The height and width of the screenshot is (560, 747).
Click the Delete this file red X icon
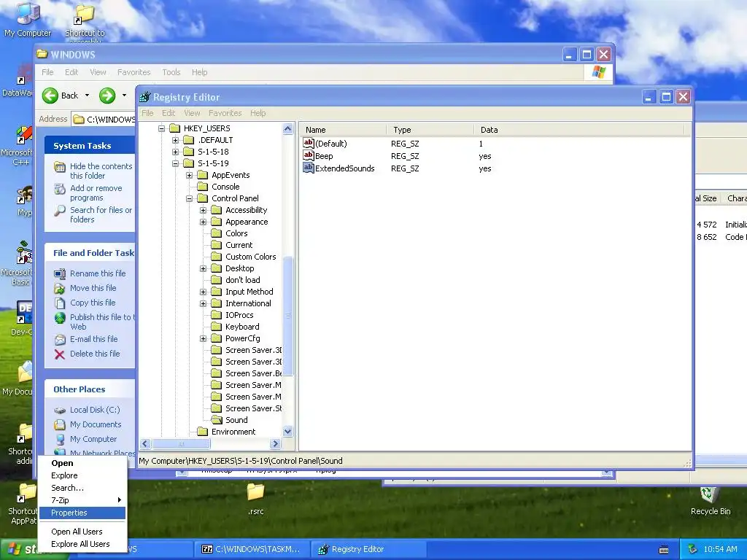60,354
